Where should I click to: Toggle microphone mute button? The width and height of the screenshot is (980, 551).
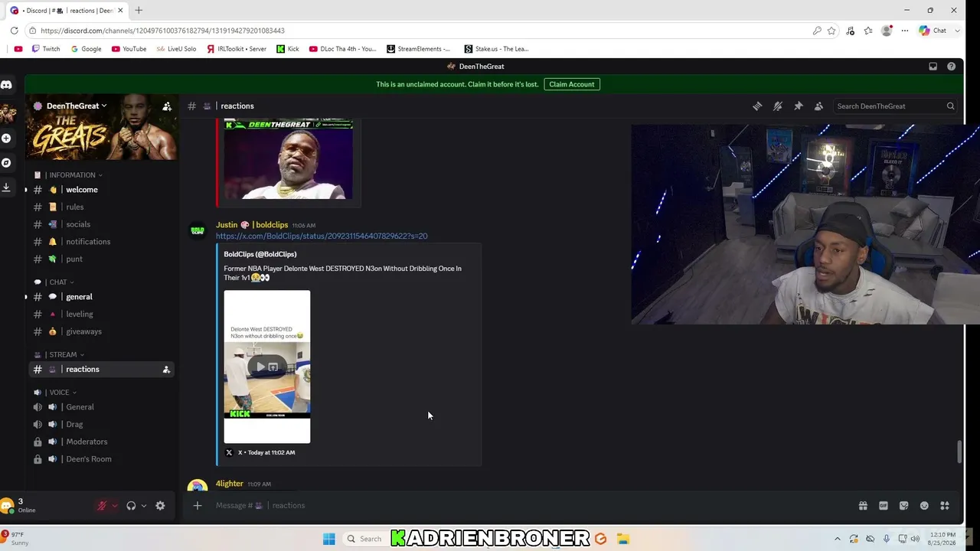tap(101, 506)
